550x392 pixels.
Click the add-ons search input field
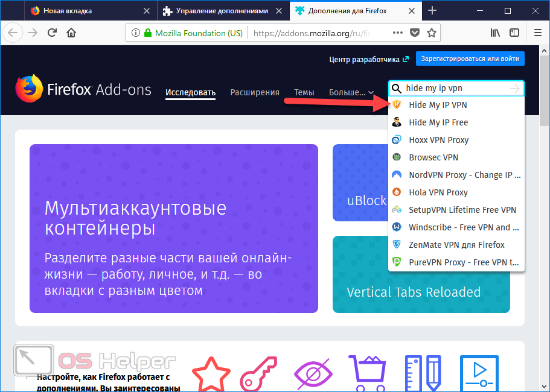pos(455,88)
